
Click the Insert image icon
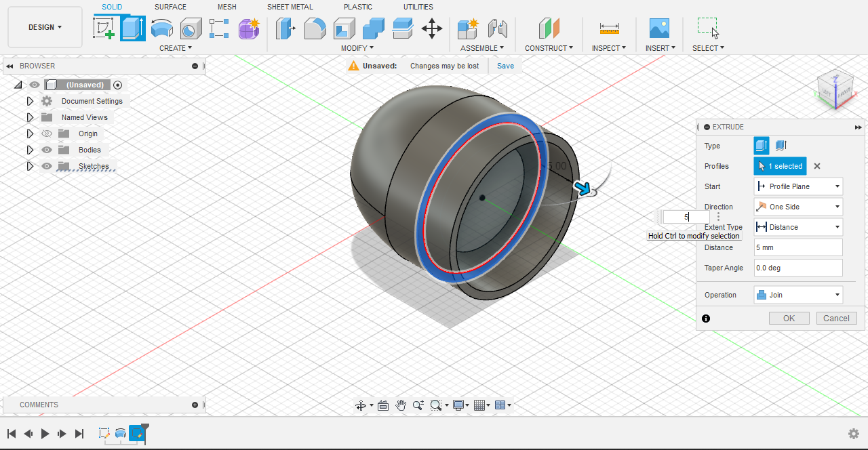click(659, 28)
